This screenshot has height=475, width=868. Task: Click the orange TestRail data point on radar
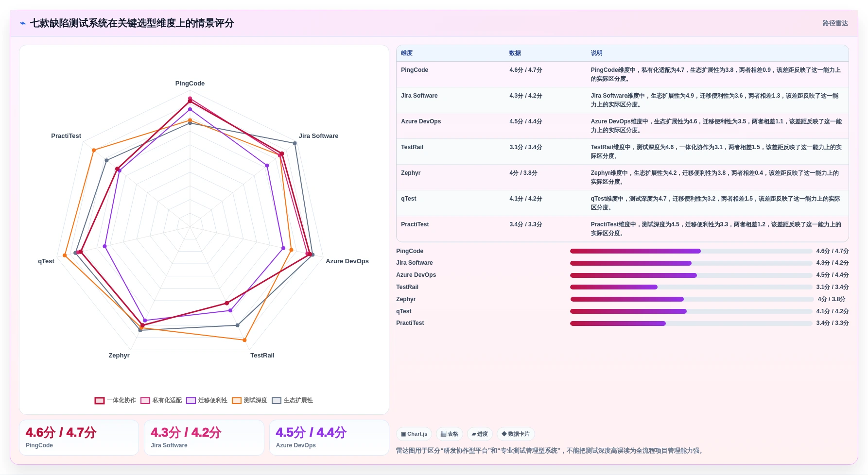point(244,340)
